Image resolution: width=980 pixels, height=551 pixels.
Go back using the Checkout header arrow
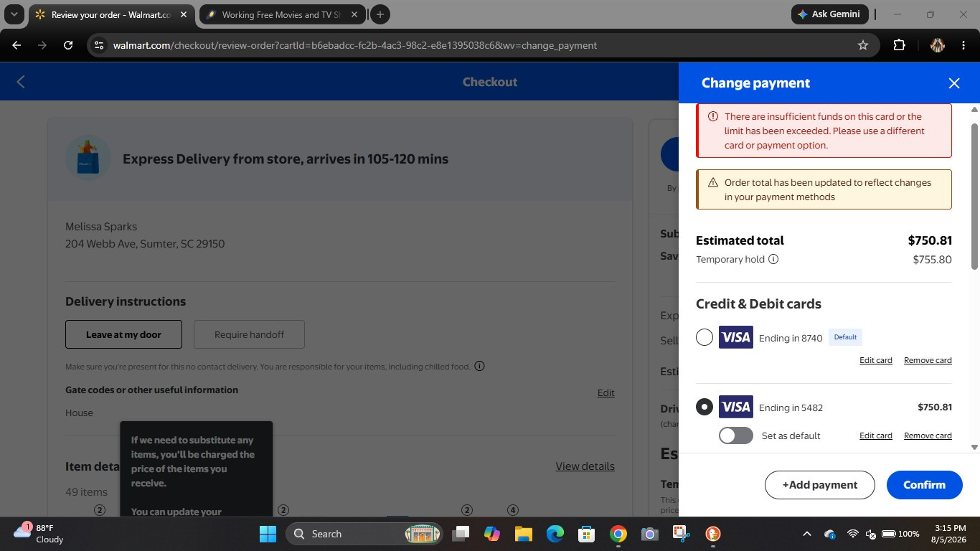tap(21, 82)
